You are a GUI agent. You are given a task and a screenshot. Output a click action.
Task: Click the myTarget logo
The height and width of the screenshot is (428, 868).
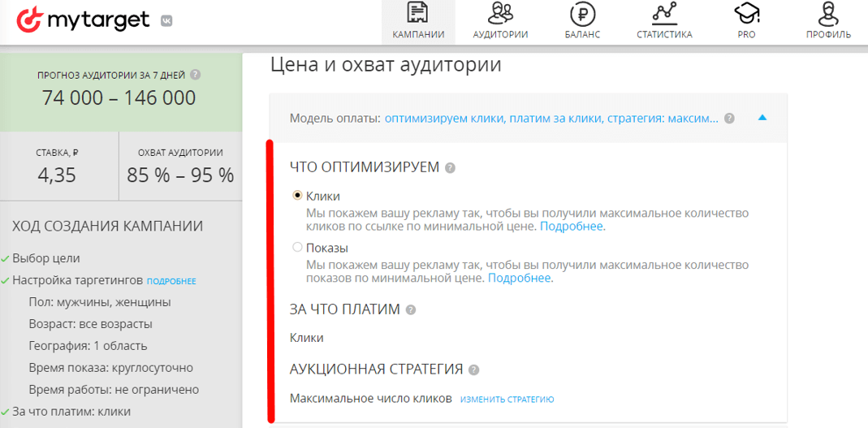click(84, 19)
